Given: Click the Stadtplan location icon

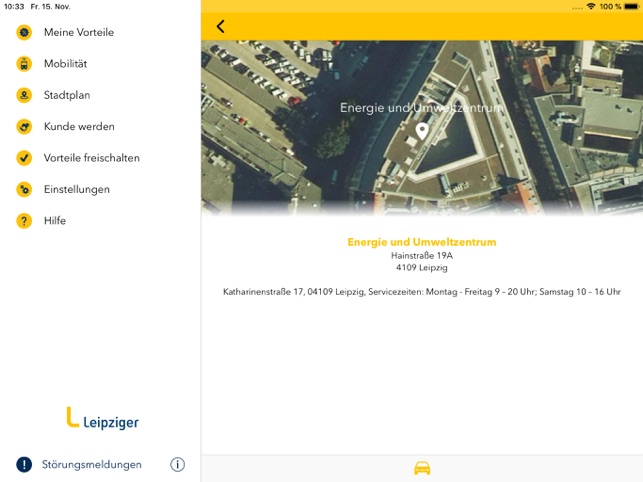Looking at the screenshot, I should click(x=24, y=96).
